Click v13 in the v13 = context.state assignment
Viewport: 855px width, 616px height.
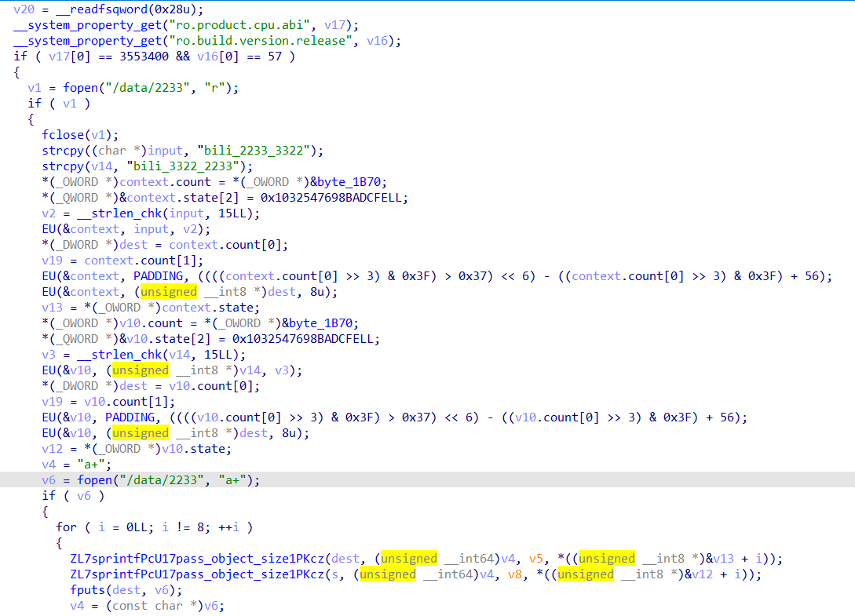(x=53, y=308)
